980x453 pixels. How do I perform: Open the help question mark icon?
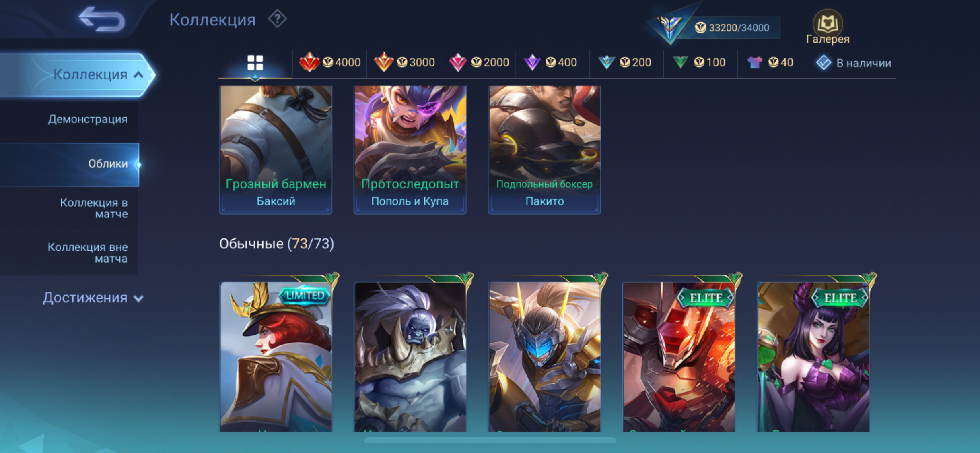[x=278, y=19]
